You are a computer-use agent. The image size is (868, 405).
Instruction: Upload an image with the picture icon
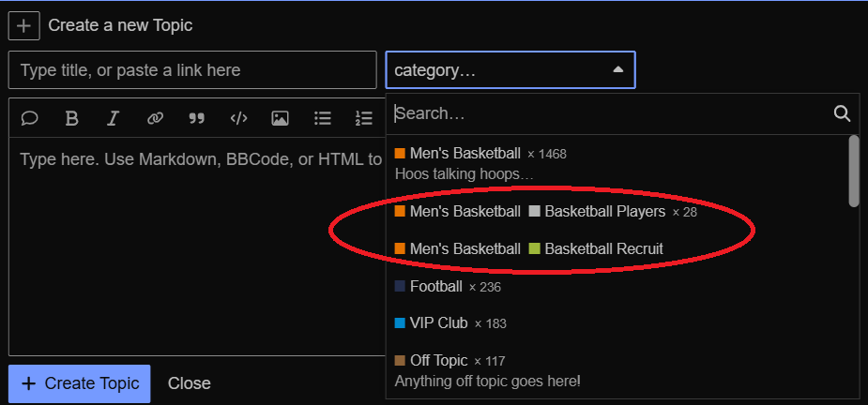[280, 118]
